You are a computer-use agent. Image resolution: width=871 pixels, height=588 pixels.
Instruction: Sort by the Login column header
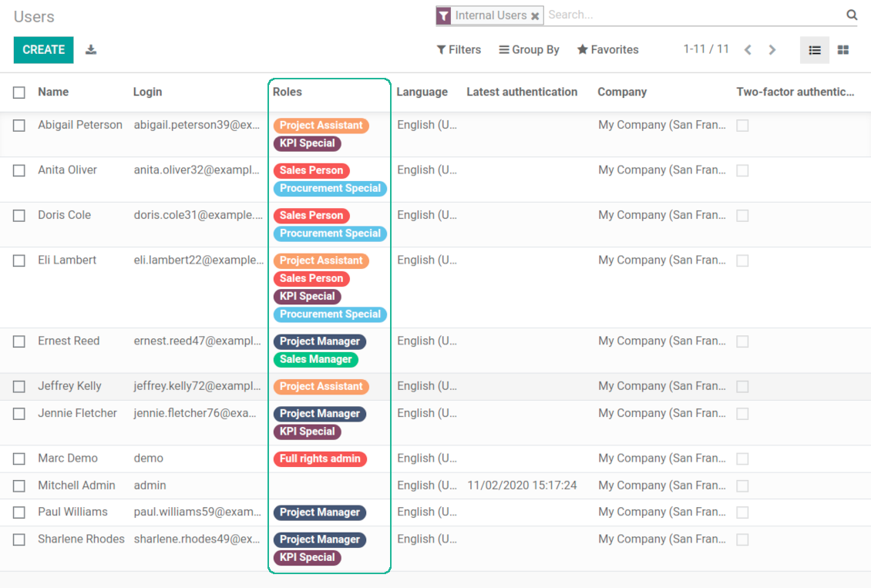pos(147,92)
